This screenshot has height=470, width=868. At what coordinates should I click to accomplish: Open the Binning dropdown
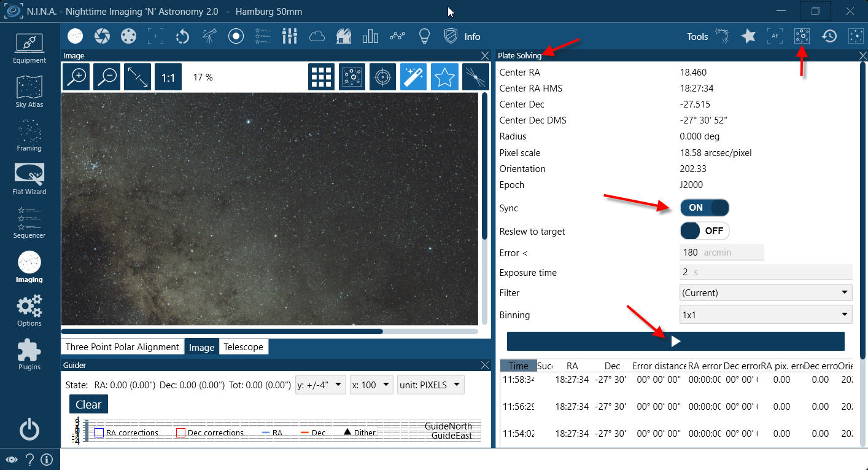[765, 315]
